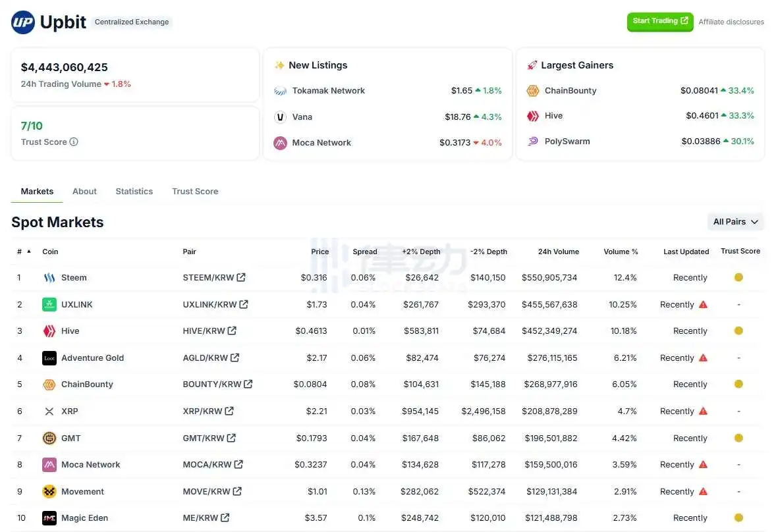The image size is (778, 532).
Task: Open the Affiliate disclosures link
Action: coord(731,22)
